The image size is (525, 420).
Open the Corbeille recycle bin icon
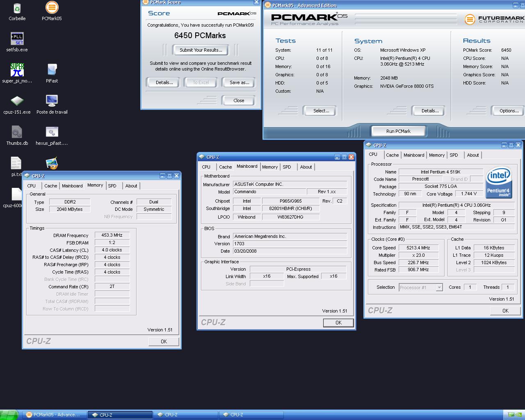(17, 11)
